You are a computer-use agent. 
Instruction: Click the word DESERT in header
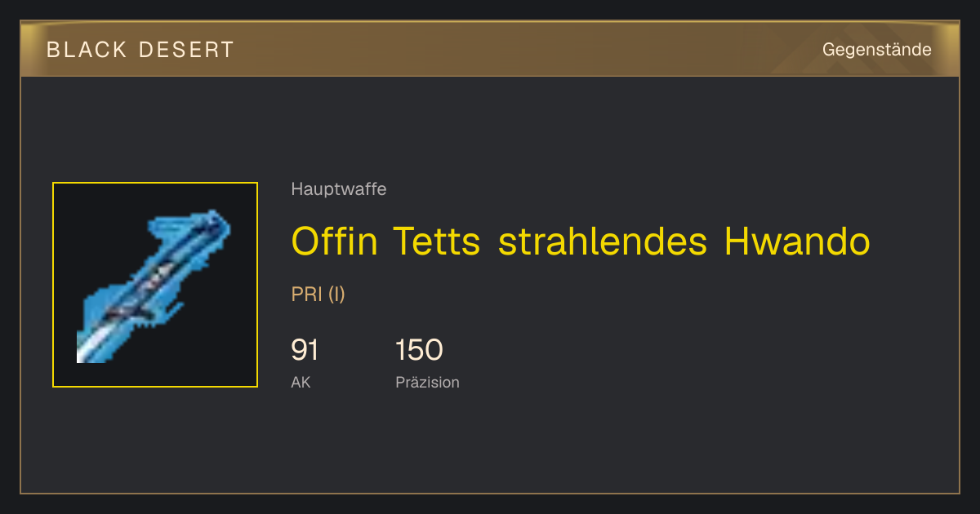click(186, 50)
